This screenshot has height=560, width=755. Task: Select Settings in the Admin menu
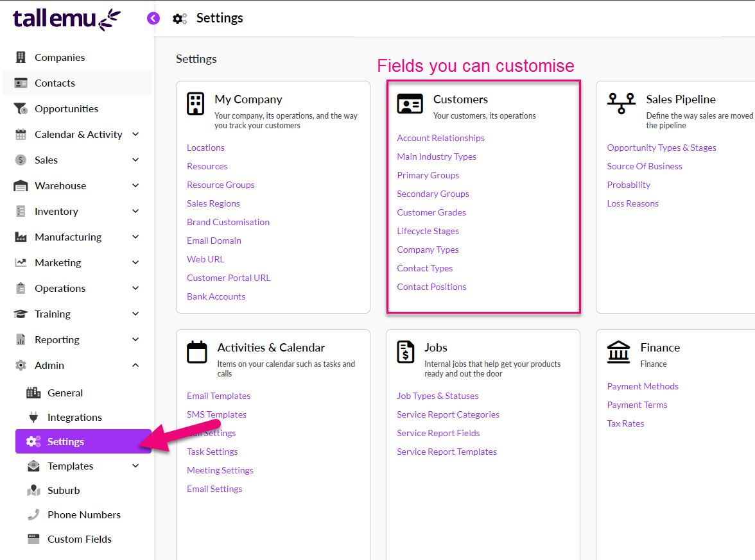65,442
